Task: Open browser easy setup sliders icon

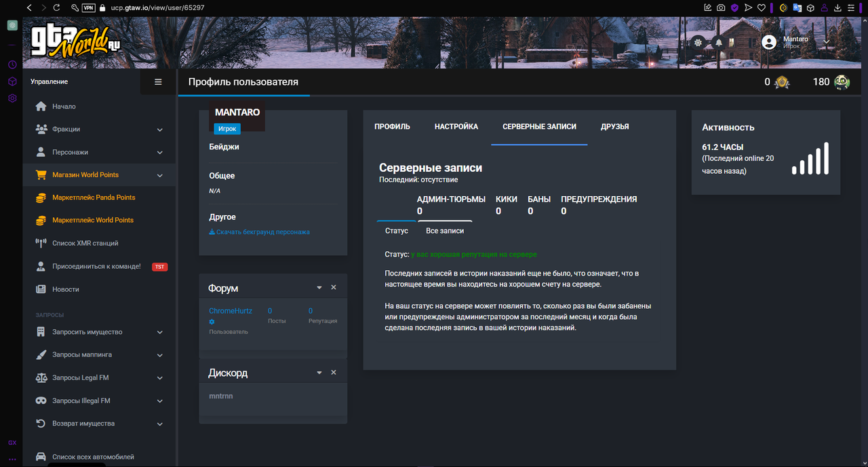Action: [852, 8]
